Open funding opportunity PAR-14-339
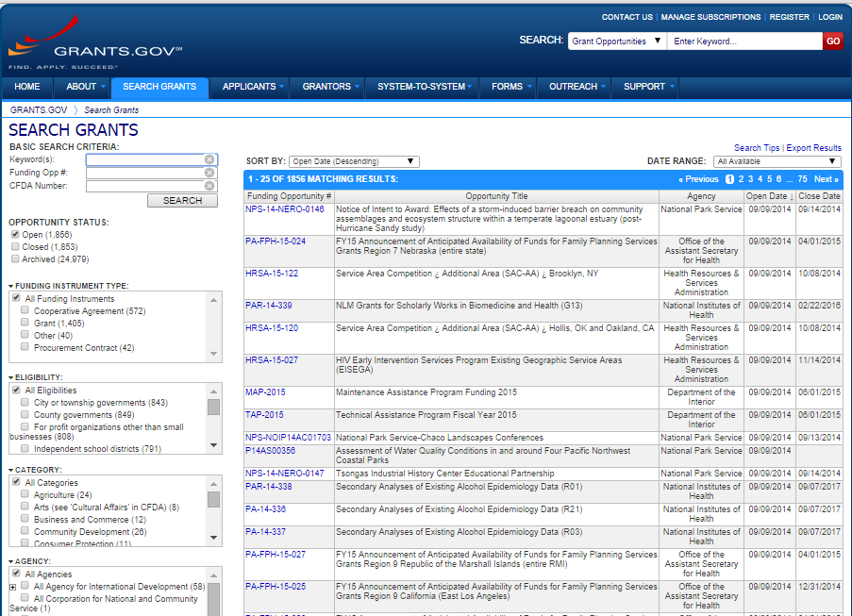Viewport: 852px width, 616px height. [269, 306]
